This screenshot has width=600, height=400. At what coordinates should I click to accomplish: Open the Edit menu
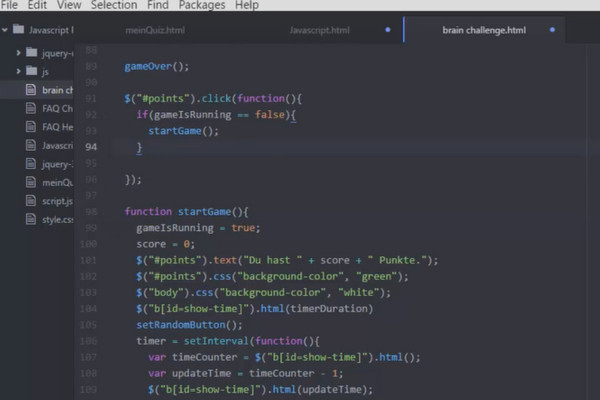coord(37,5)
